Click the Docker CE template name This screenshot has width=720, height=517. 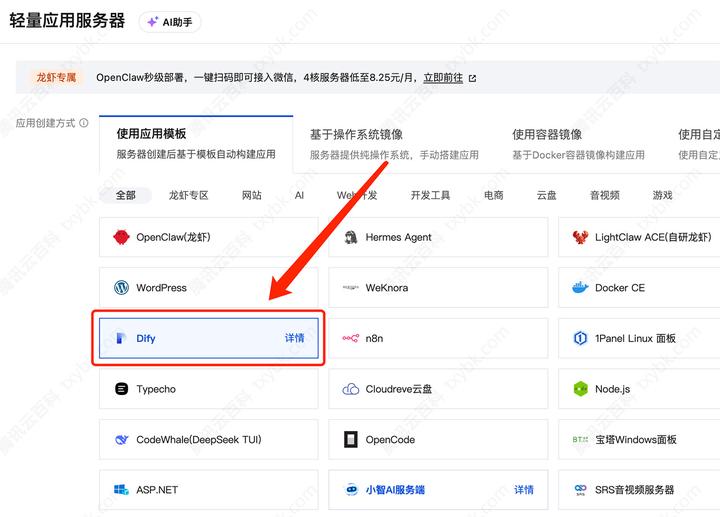(x=620, y=287)
